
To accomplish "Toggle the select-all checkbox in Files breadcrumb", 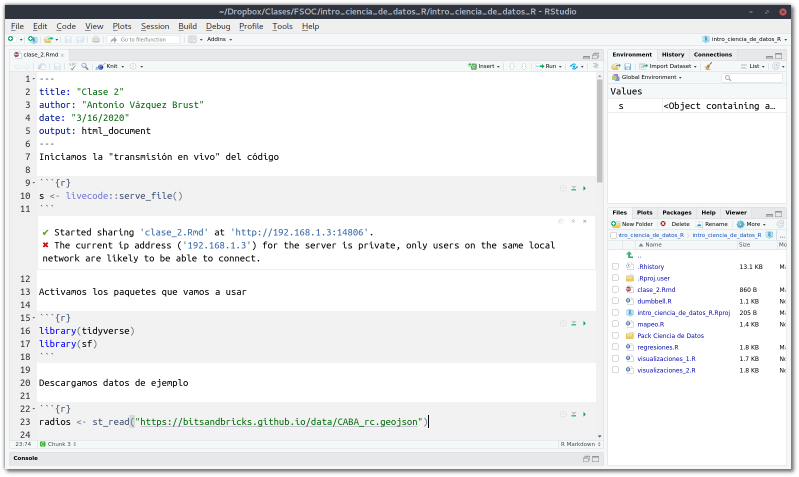I will click(614, 235).
